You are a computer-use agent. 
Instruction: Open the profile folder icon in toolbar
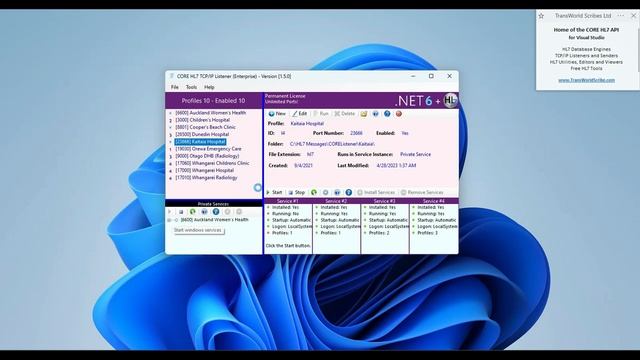tap(364, 113)
